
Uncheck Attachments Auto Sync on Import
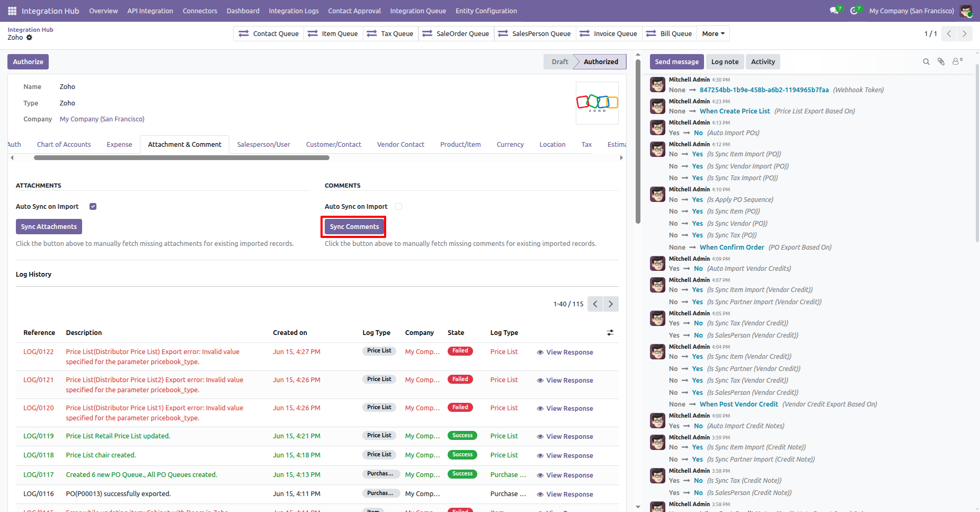93,207
